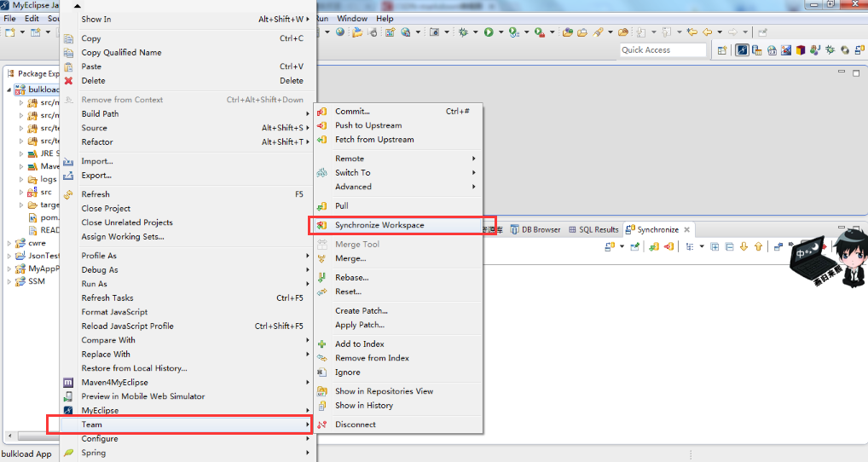This screenshot has height=462, width=868.
Task: Select the JsonTest project in Package Explorer
Action: pos(43,257)
